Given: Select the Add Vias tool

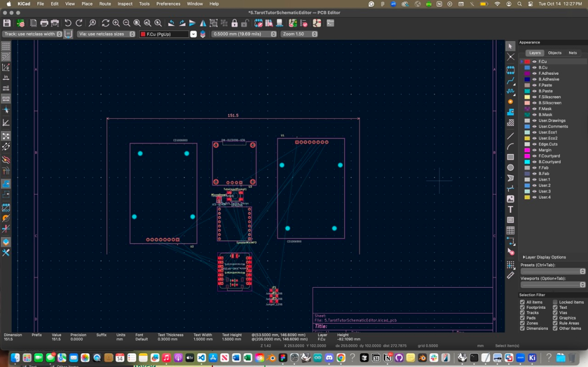Looking at the screenshot, I should click(x=510, y=102).
